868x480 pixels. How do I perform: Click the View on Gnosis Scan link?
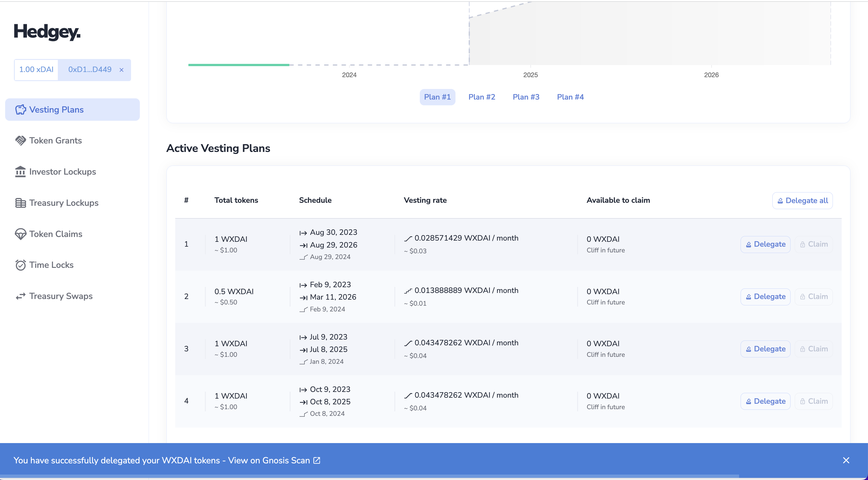[x=268, y=460]
